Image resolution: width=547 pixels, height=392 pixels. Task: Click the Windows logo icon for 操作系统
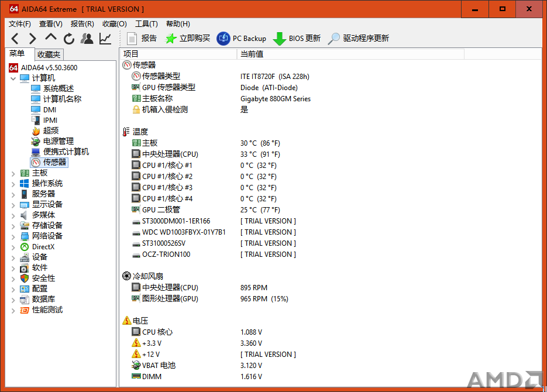point(25,184)
